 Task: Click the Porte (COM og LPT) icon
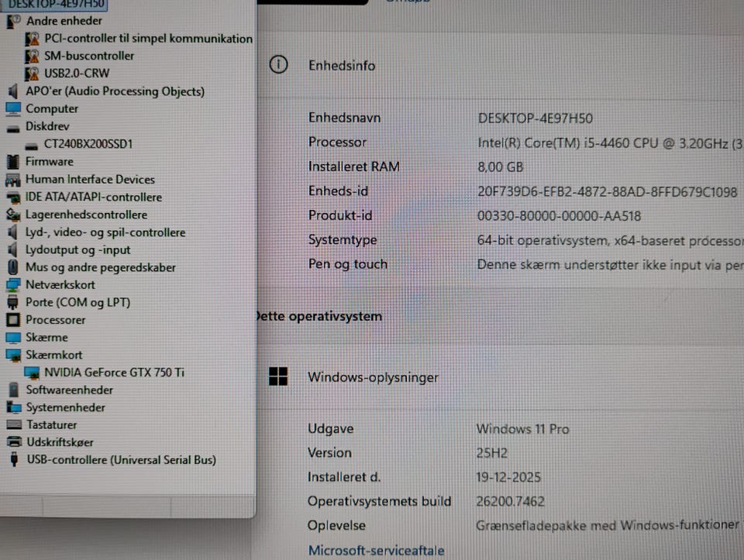tap(13, 303)
